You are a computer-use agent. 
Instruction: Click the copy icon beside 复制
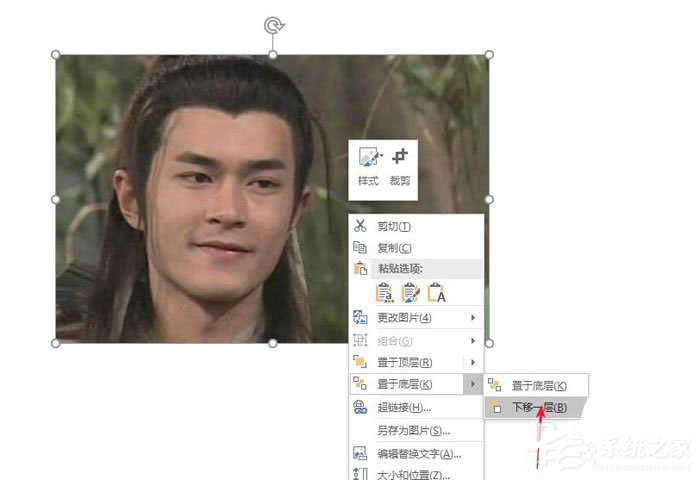[x=360, y=247]
